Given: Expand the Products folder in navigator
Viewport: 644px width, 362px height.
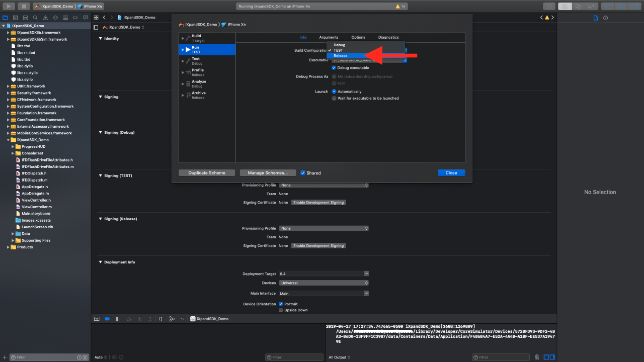Looking at the screenshot, I should (8, 247).
